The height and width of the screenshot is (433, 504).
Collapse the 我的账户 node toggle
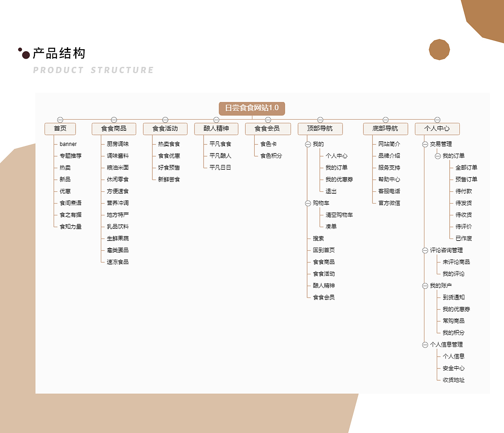point(425,286)
